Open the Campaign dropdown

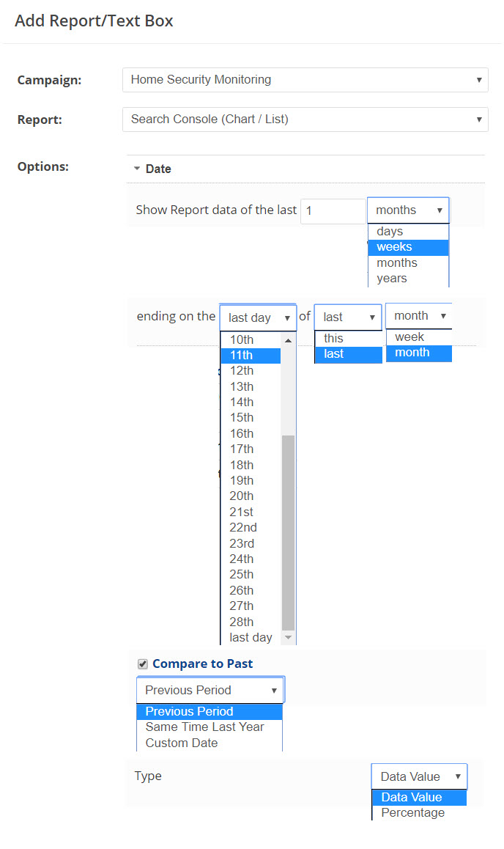pyautogui.click(x=305, y=79)
